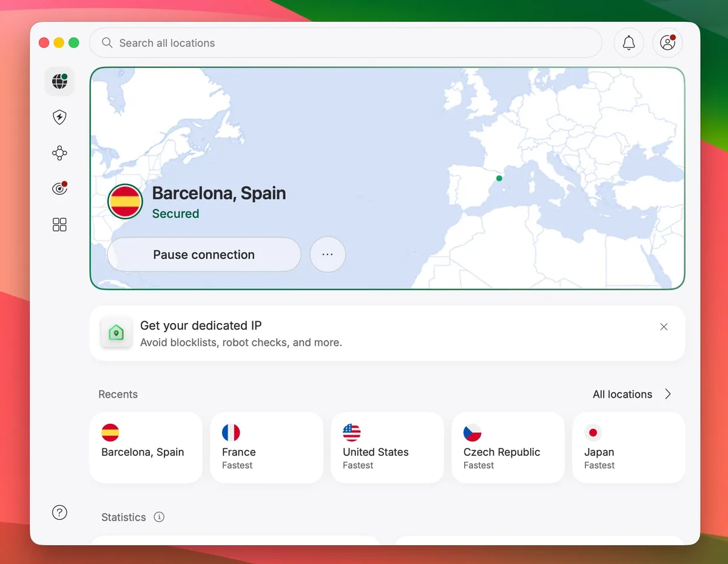This screenshot has width=728, height=564.
Task: Open All locations link
Action: [622, 394]
